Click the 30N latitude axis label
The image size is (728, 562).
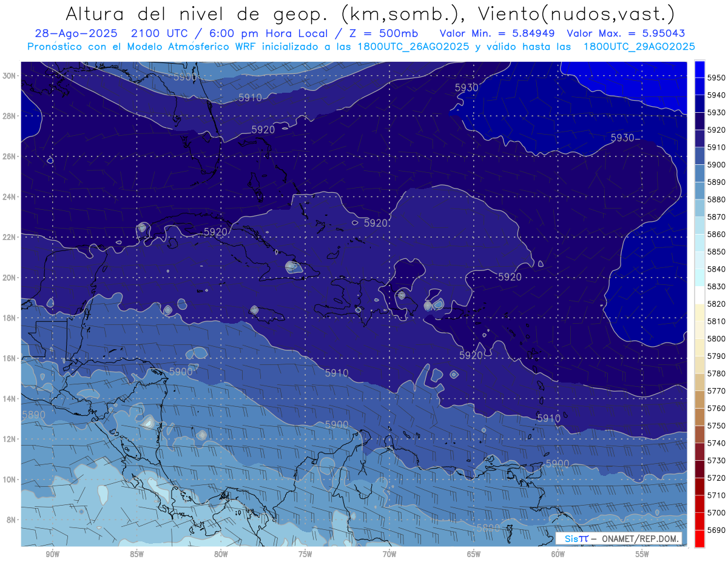tap(9, 76)
